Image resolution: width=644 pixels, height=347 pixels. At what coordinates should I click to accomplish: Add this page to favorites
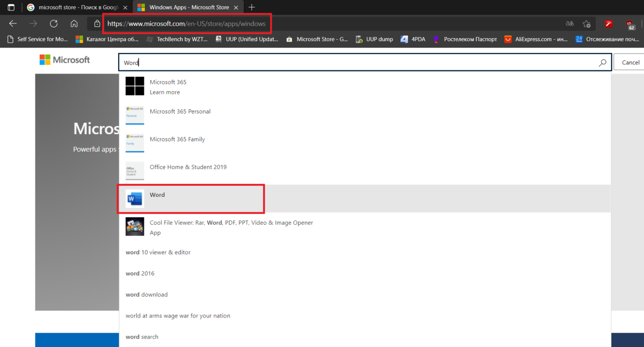[x=587, y=24]
